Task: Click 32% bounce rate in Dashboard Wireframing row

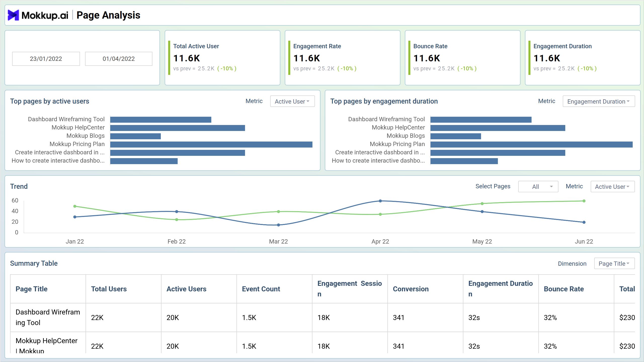Action: click(550, 318)
